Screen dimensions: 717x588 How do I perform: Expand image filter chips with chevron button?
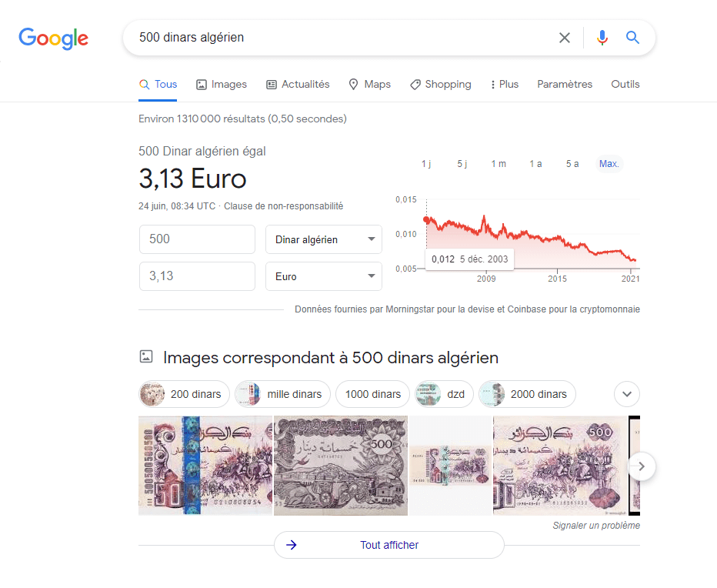click(627, 394)
